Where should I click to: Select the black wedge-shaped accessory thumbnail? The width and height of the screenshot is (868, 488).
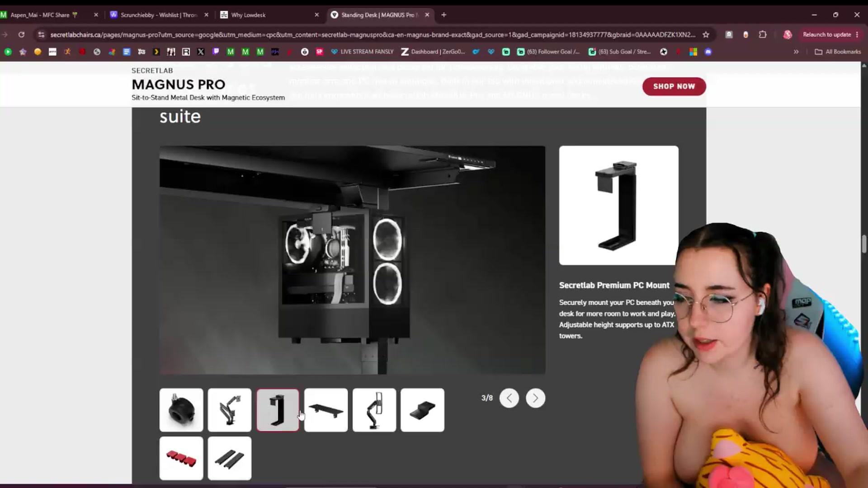coord(422,410)
